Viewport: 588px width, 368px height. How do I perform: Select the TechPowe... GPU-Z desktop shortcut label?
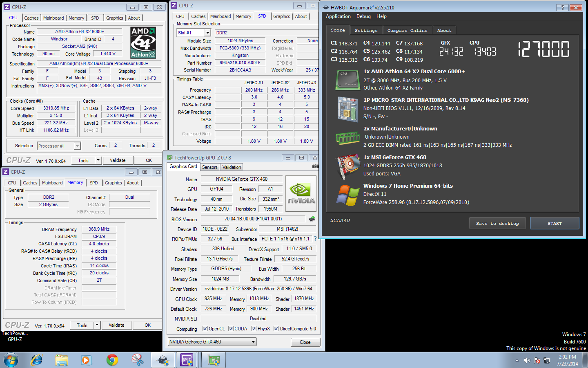coord(15,336)
